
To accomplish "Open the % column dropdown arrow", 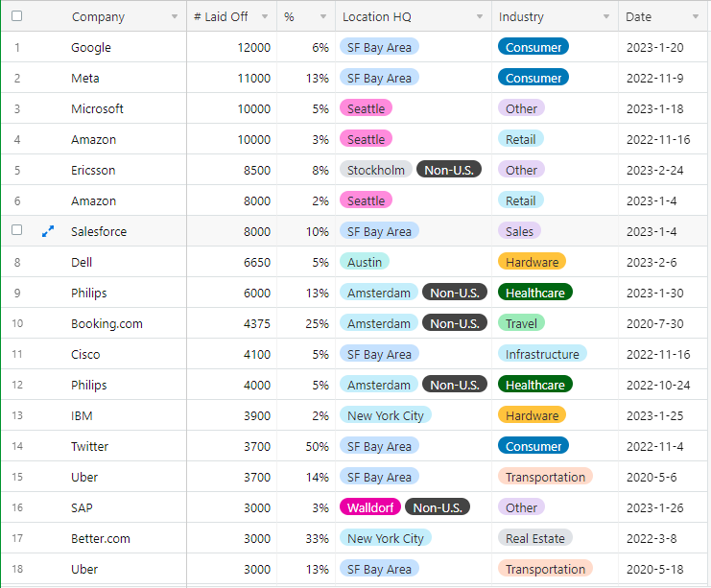I will [322, 16].
